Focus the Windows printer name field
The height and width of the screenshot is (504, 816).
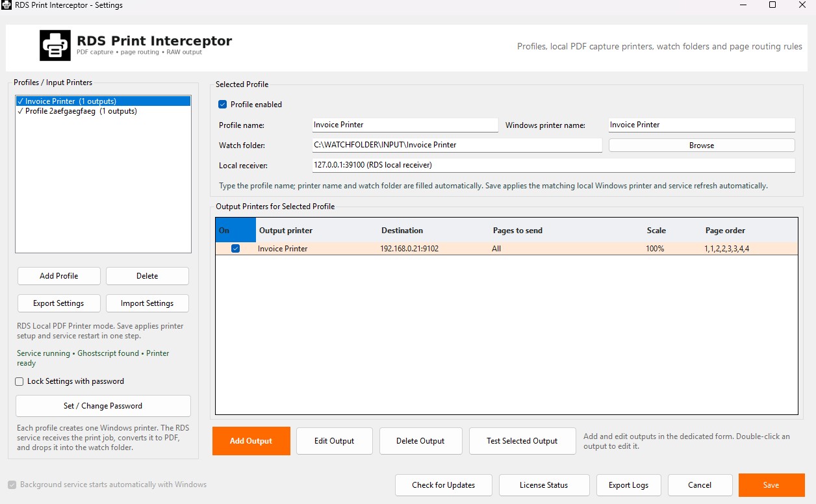(702, 125)
